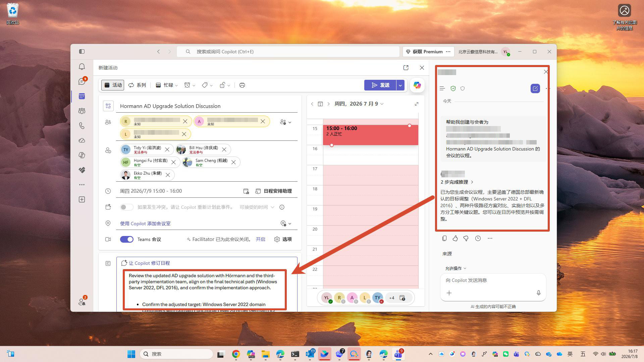This screenshot has width=644, height=362.
Task: Open the 忙碌 status dropdown
Action: 167,85
